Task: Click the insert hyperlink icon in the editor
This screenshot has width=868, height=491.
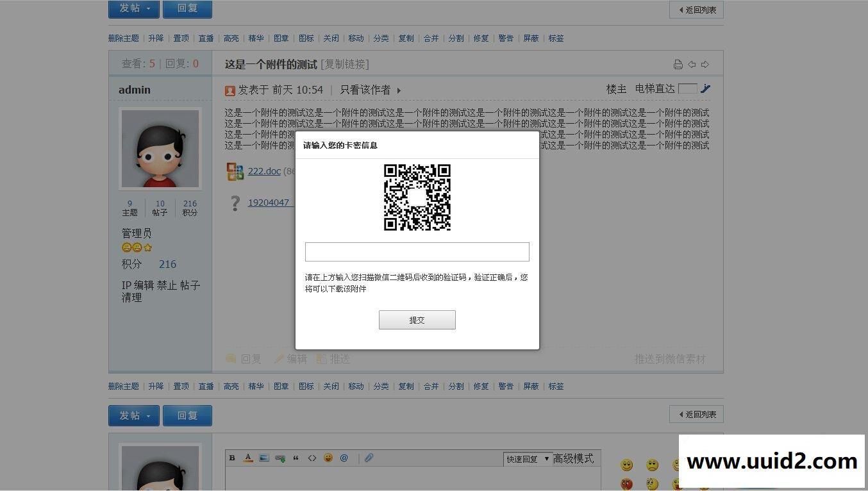Action: point(280,458)
